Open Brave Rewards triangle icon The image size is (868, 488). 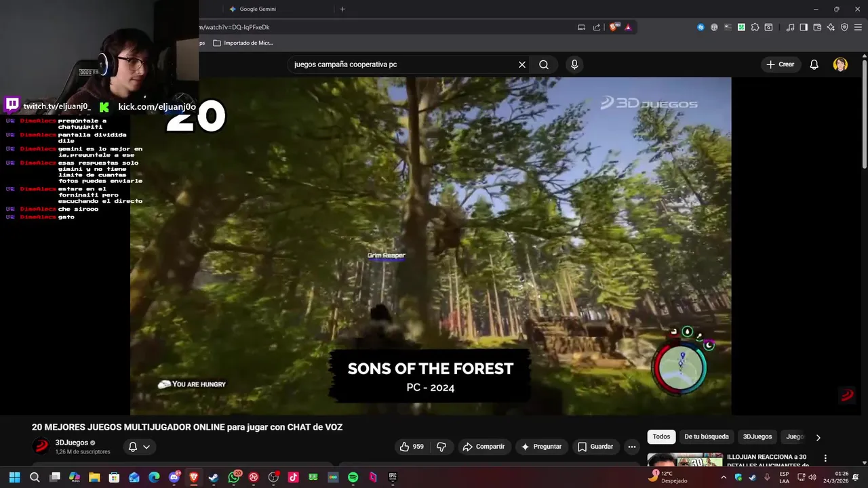[x=628, y=27]
